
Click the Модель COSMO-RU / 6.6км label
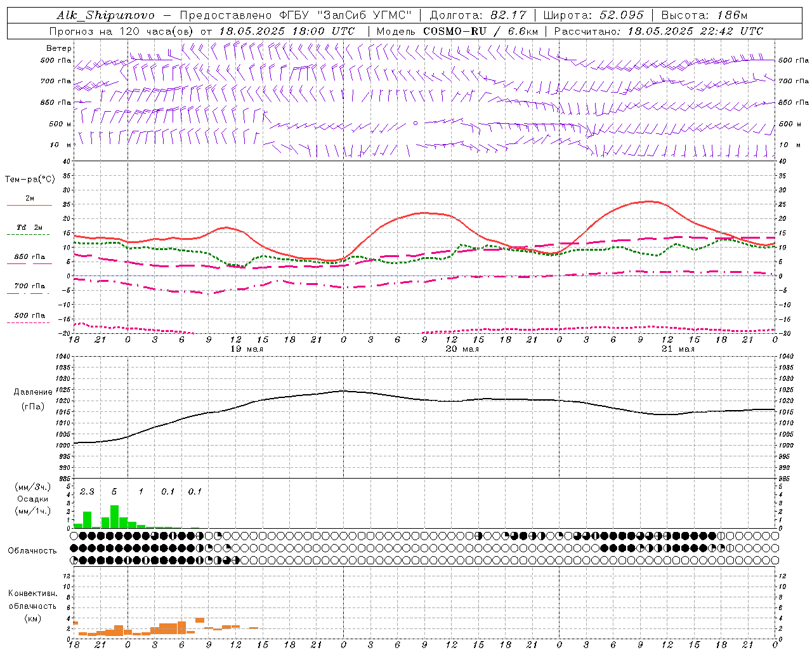point(457,31)
